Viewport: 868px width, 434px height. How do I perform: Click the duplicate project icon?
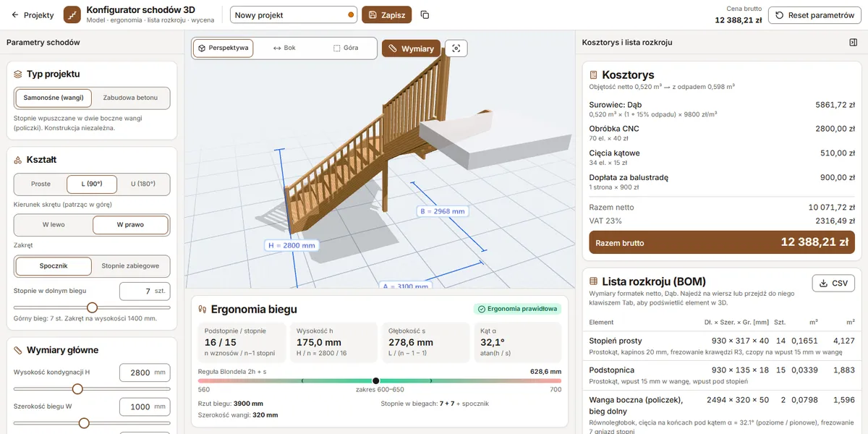(425, 14)
